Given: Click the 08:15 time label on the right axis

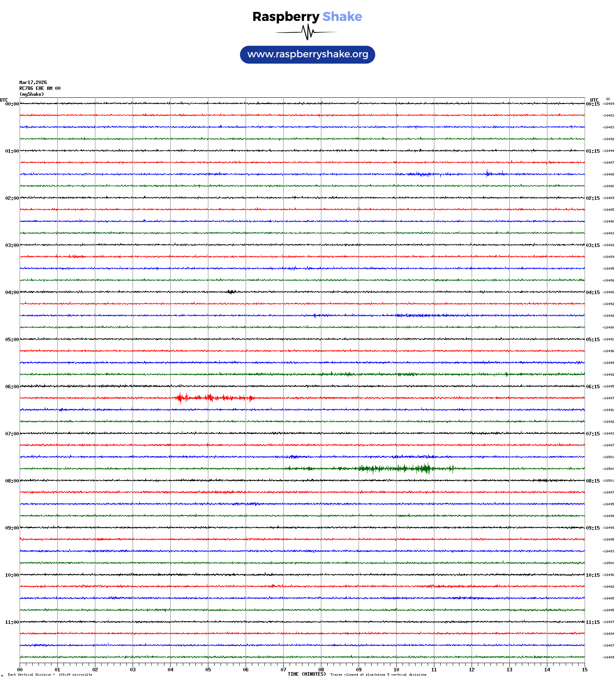Looking at the screenshot, I should click(592, 481).
